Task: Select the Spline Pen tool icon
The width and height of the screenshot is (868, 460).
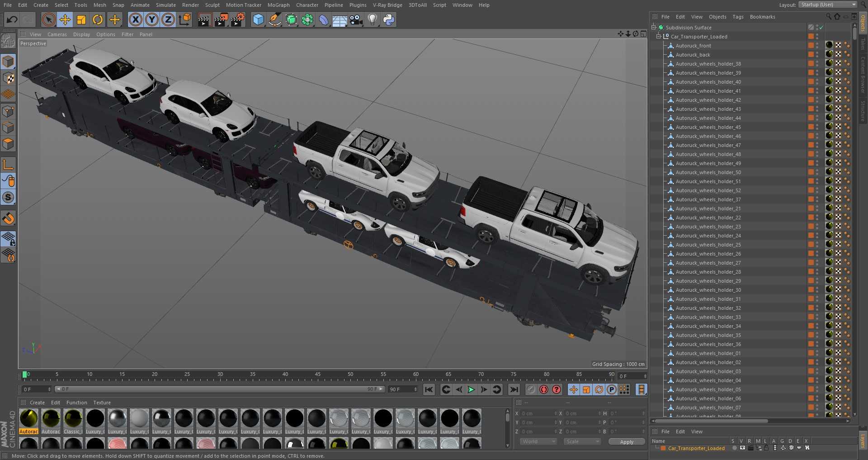Action: click(x=274, y=19)
